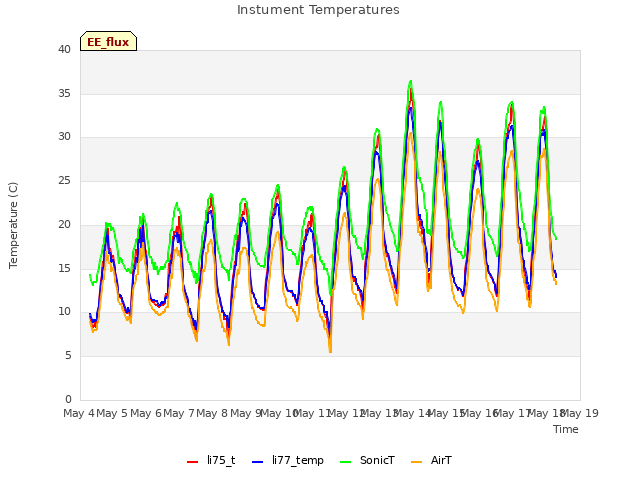Click the Temperature (C) y-axis title
The width and height of the screenshot is (640, 480).
click(13, 225)
